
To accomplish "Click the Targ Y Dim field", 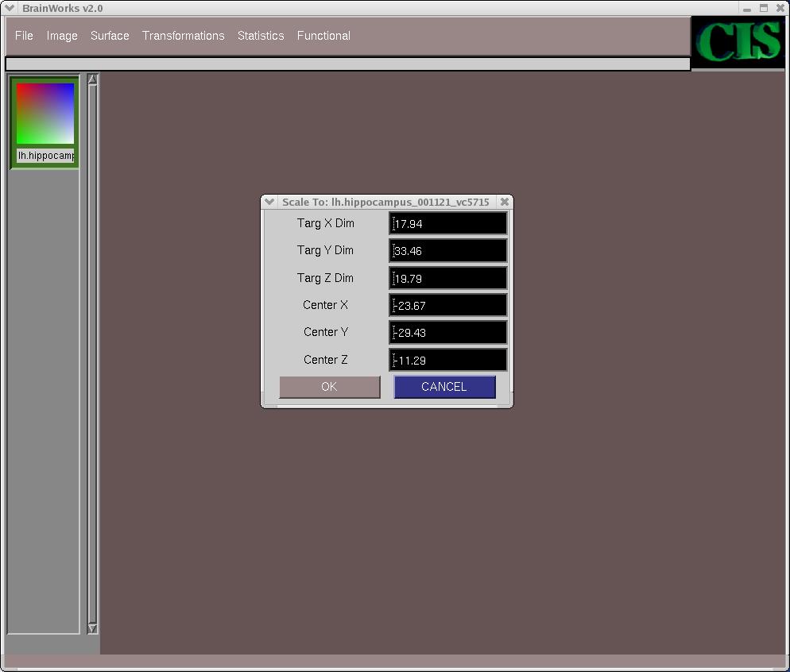I will (448, 251).
